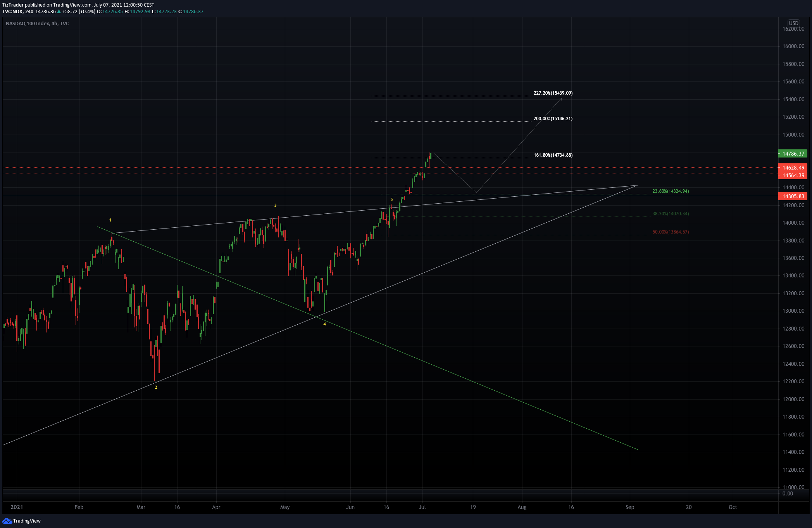Click the TradingView text in the footer

pos(27,521)
